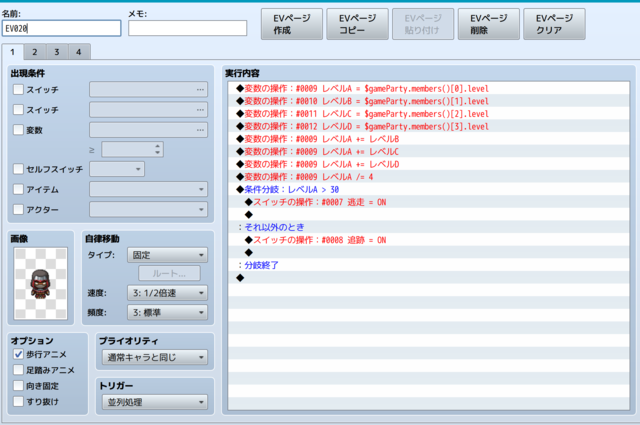Open the アクター dropdown
Image resolution: width=640 pixels, height=425 pixels.
pyautogui.click(x=149, y=209)
